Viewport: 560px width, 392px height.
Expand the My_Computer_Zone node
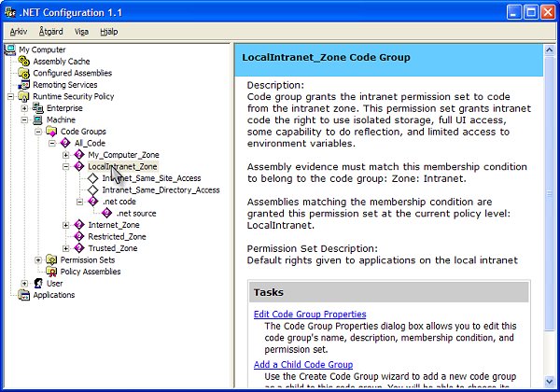point(65,155)
